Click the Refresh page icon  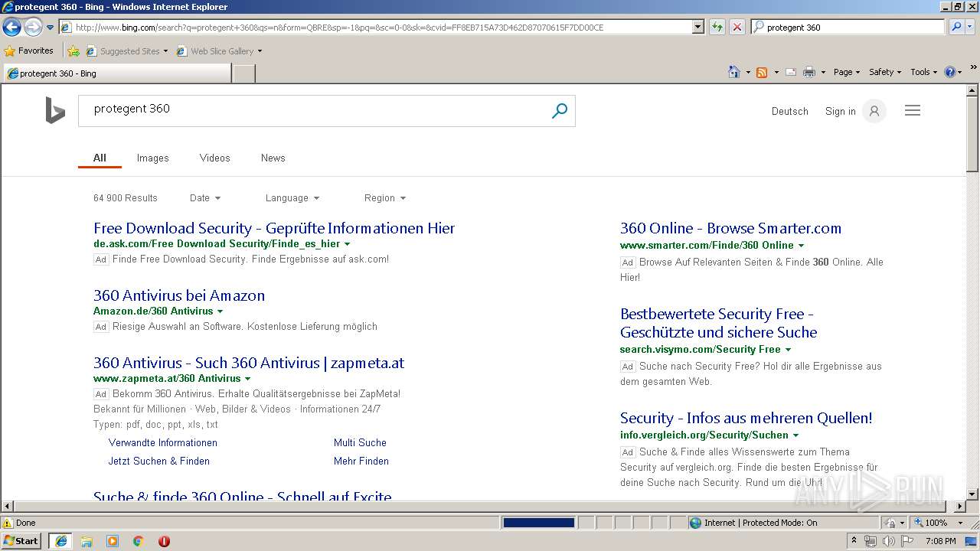point(717,27)
